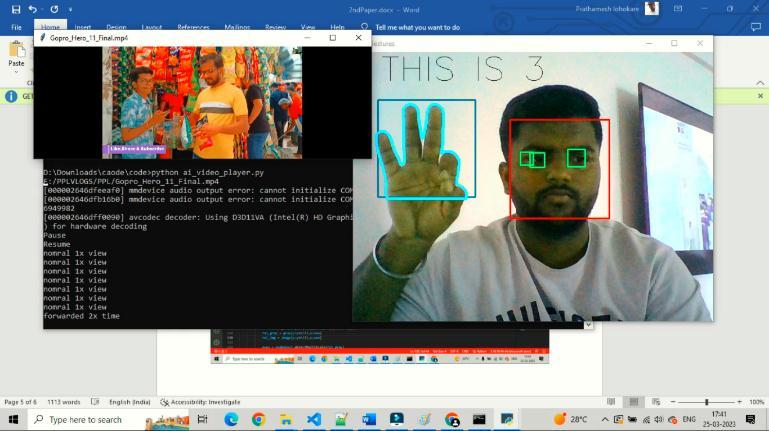Screen dimensions: 769x431
Task: Switch to the Mailings tab
Action: point(237,27)
